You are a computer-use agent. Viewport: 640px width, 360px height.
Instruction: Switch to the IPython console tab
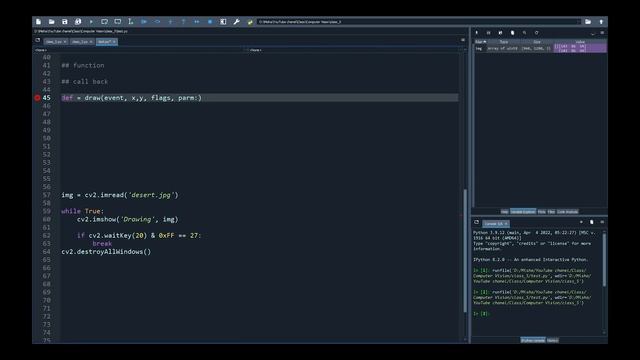(533, 340)
